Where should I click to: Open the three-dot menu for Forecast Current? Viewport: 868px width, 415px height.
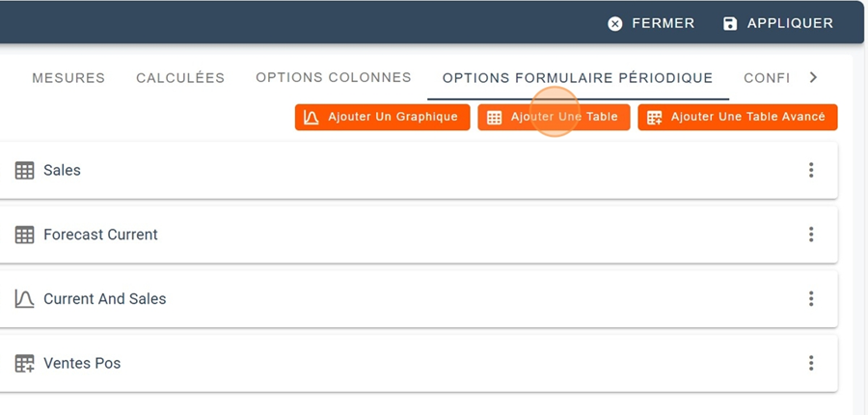811,235
